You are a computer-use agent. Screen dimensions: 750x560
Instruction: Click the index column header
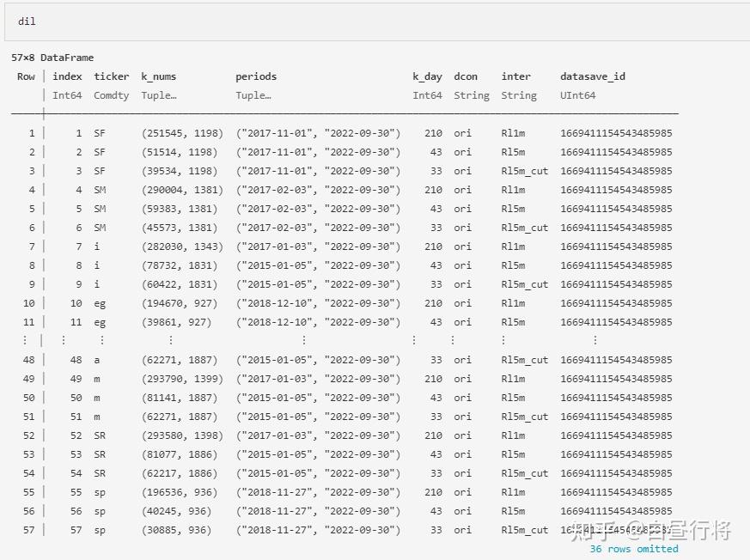tap(68, 76)
